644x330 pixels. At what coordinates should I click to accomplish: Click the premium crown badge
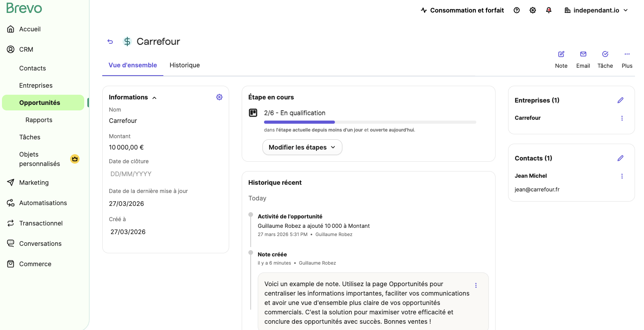tap(75, 159)
